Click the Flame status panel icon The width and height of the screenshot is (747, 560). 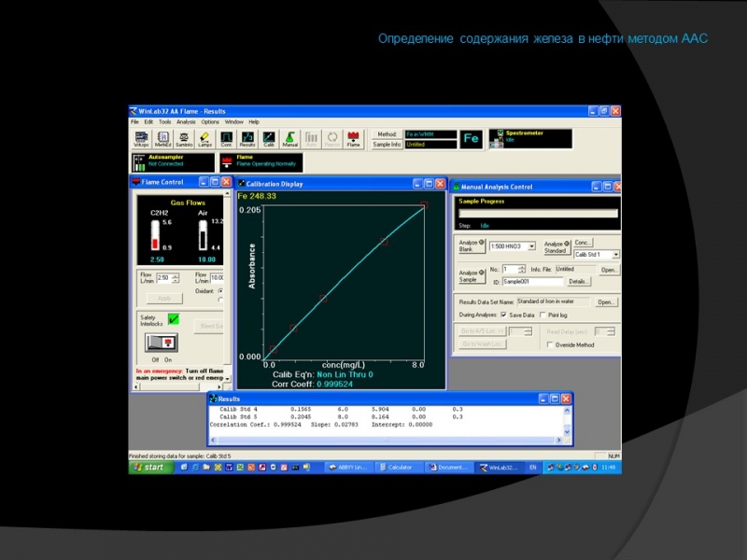(x=227, y=162)
